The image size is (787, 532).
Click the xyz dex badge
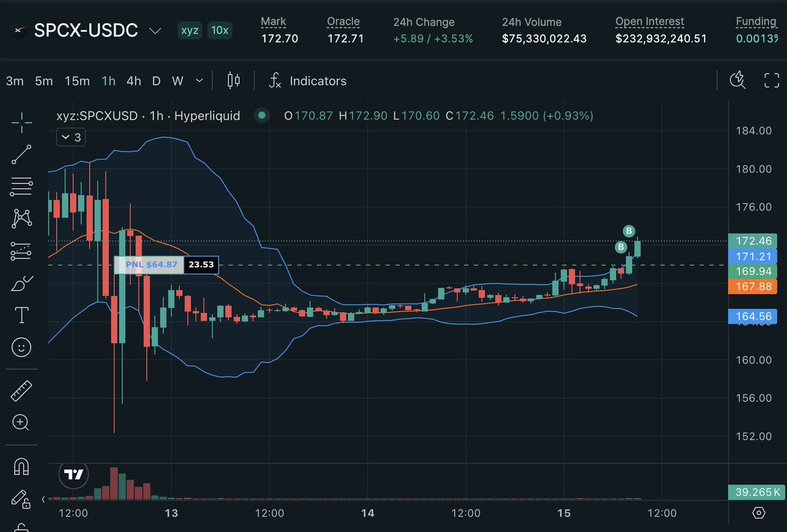click(190, 30)
